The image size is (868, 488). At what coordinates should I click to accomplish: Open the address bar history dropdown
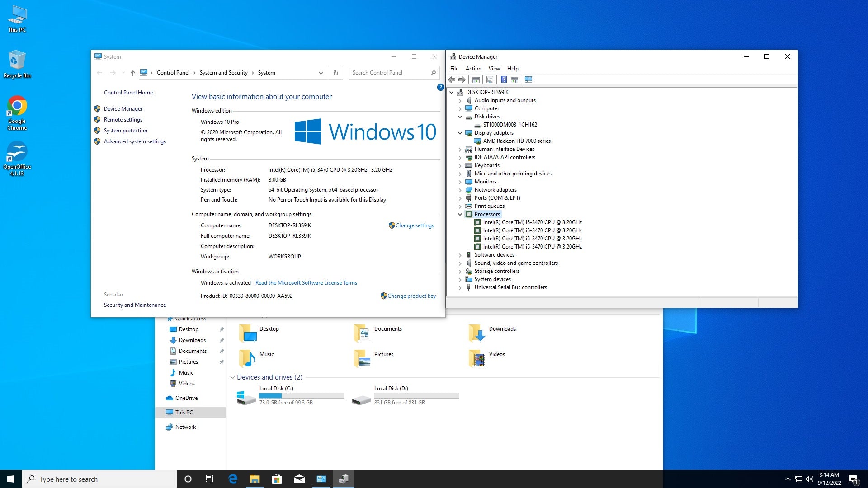[x=321, y=73]
